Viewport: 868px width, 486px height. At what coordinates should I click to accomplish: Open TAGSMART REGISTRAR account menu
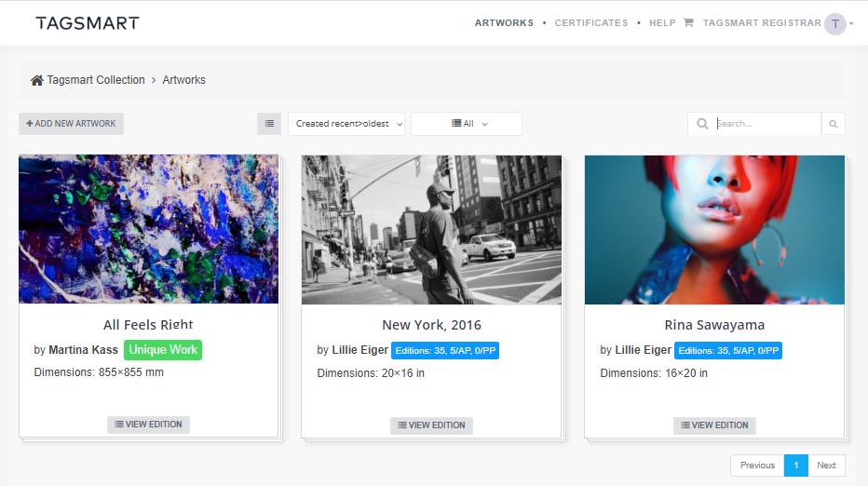click(x=762, y=22)
